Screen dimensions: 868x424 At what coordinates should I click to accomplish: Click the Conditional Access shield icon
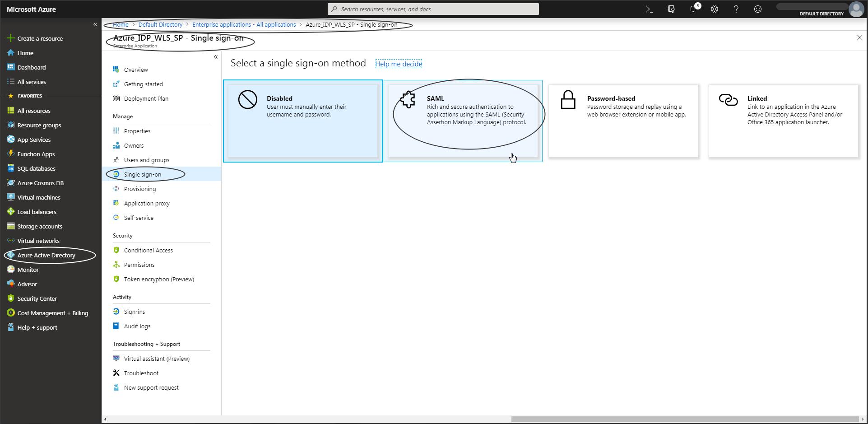click(x=116, y=250)
